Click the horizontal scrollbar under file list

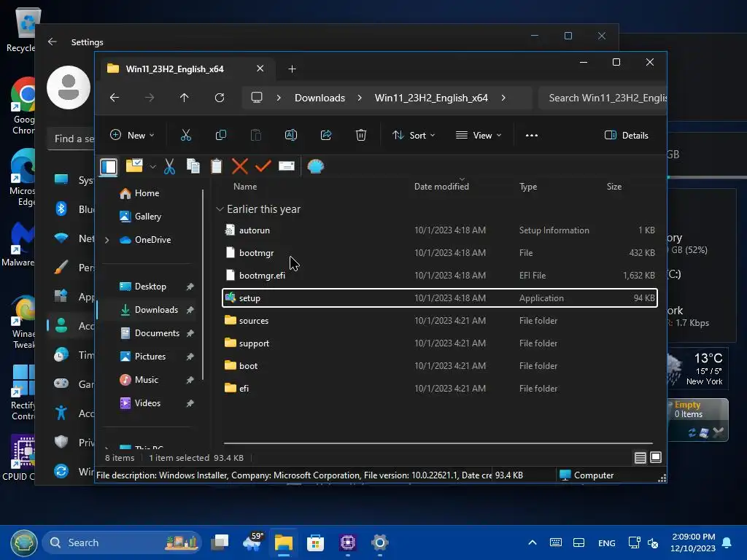click(438, 443)
